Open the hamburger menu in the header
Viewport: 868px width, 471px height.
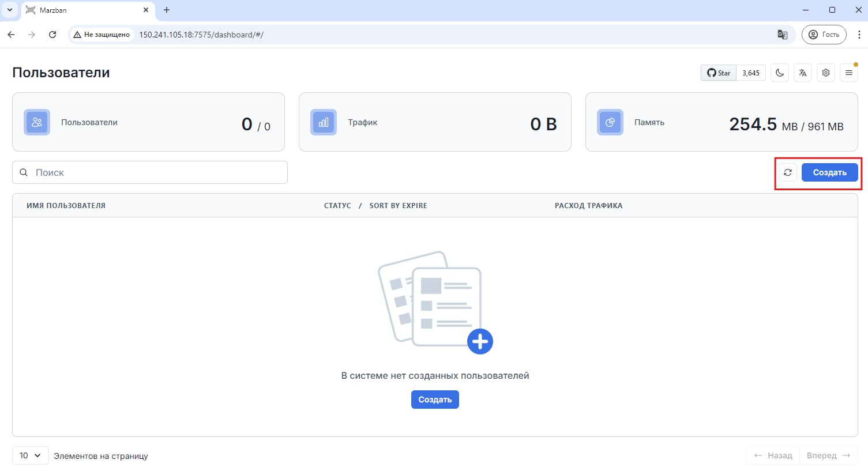pyautogui.click(x=849, y=73)
